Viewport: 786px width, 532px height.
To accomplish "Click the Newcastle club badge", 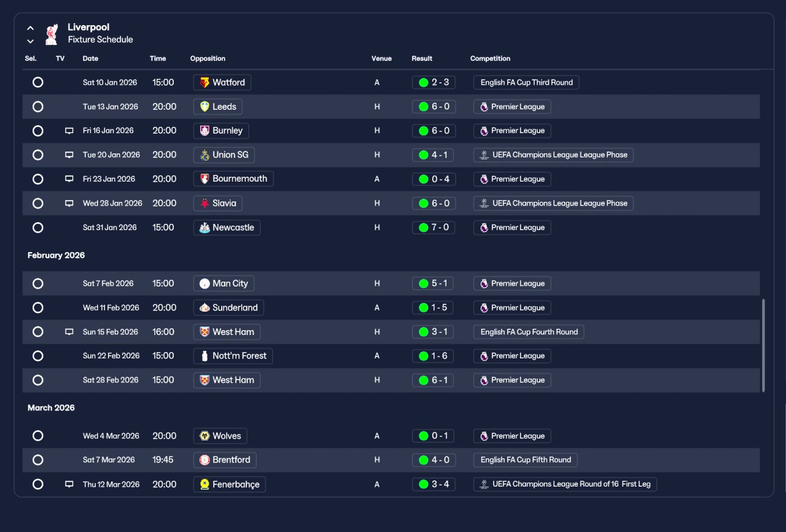I will point(204,228).
